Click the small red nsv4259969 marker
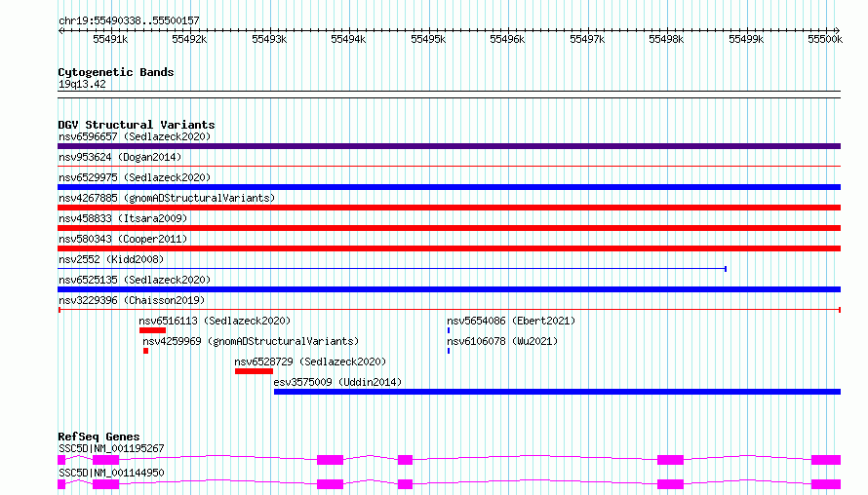868x495 pixels. (x=145, y=351)
